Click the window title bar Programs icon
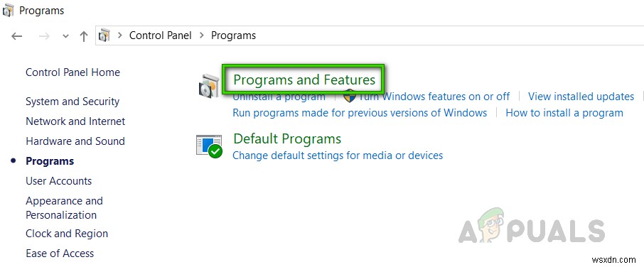The image size is (644, 267). [x=9, y=10]
